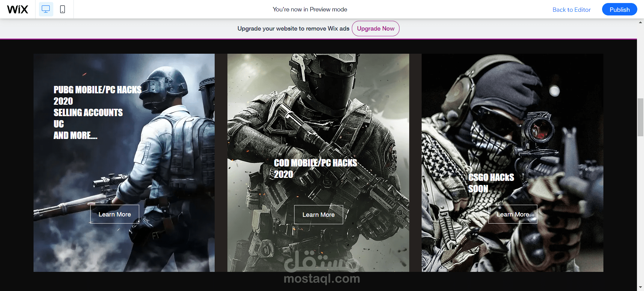The image size is (644, 291).
Task: Click 'You're now in Preview mode' text
Action: click(310, 9)
